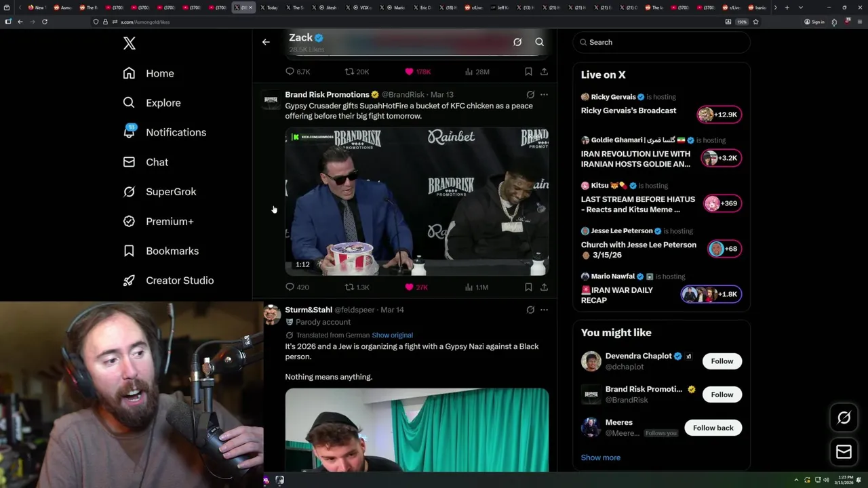The width and height of the screenshot is (868, 488).
Task: Click the Explore magnifier icon
Action: coord(129,103)
